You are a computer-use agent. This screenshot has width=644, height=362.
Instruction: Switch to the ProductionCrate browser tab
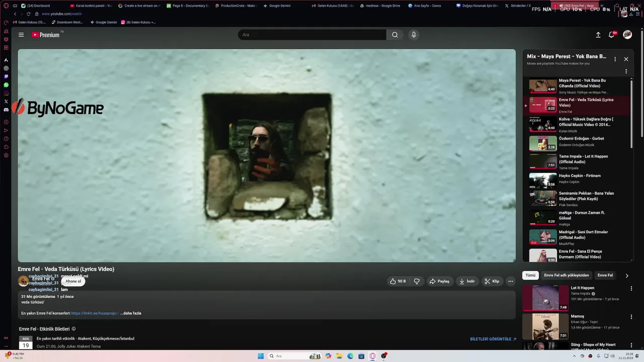point(235,6)
